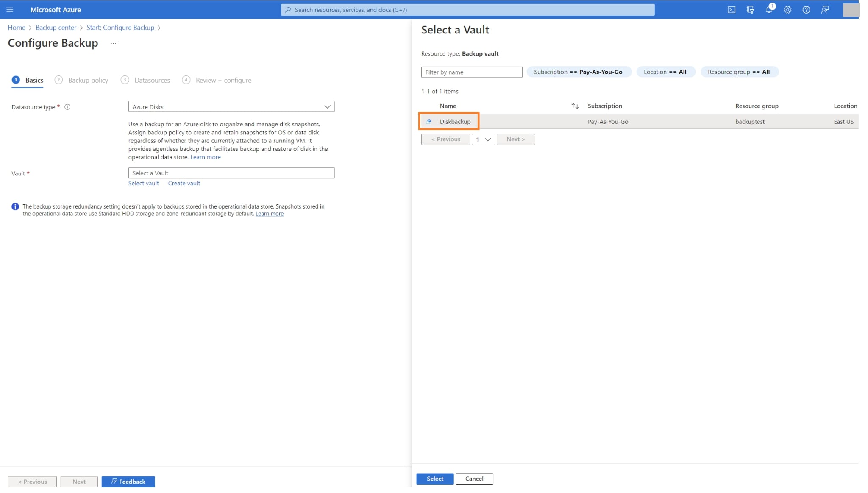Cancel the Select a Vault panel
Image resolution: width=868 pixels, height=493 pixels.
[474, 479]
